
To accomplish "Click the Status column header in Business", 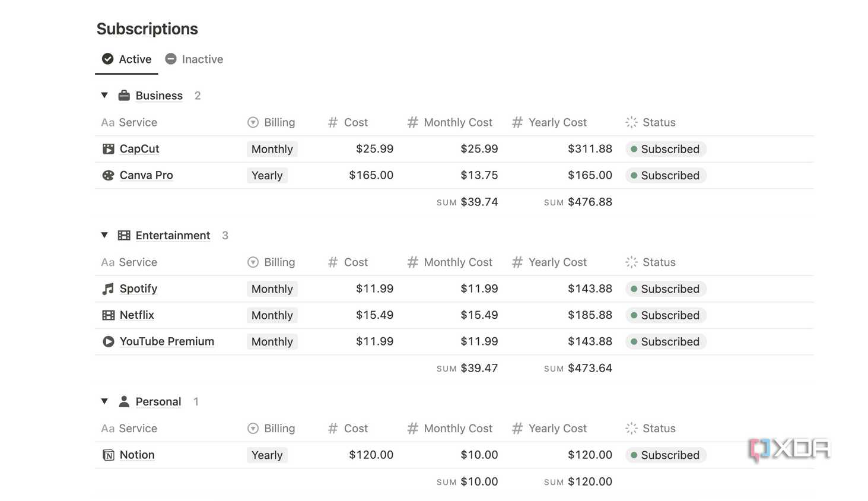I will [651, 122].
